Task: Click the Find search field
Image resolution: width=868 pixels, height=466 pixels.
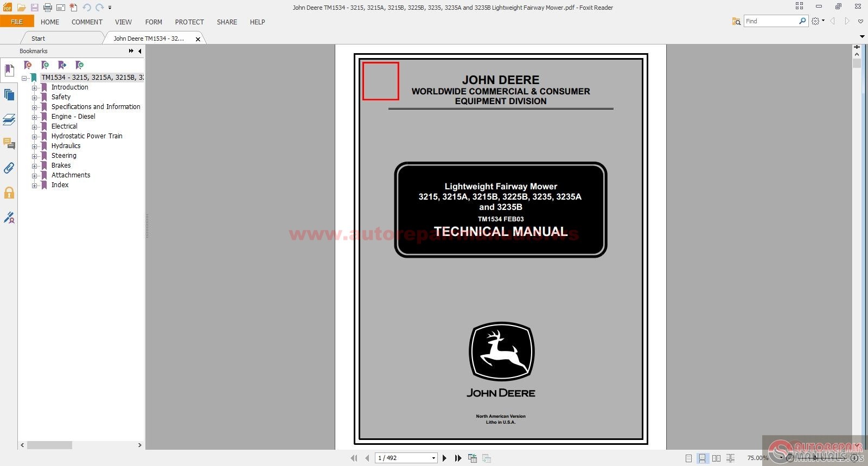Action: click(x=771, y=21)
